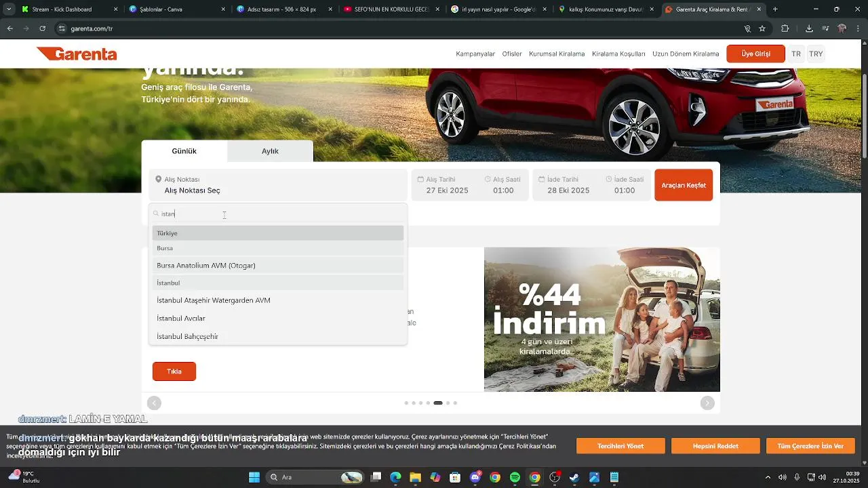The image size is (868, 488).
Task: Open Notepad from the taskbar
Action: click(614, 477)
